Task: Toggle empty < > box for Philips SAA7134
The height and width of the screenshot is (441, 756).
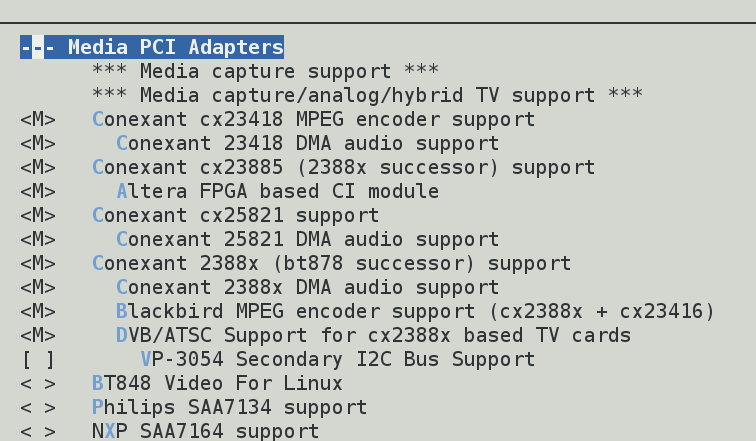Action: point(38,408)
